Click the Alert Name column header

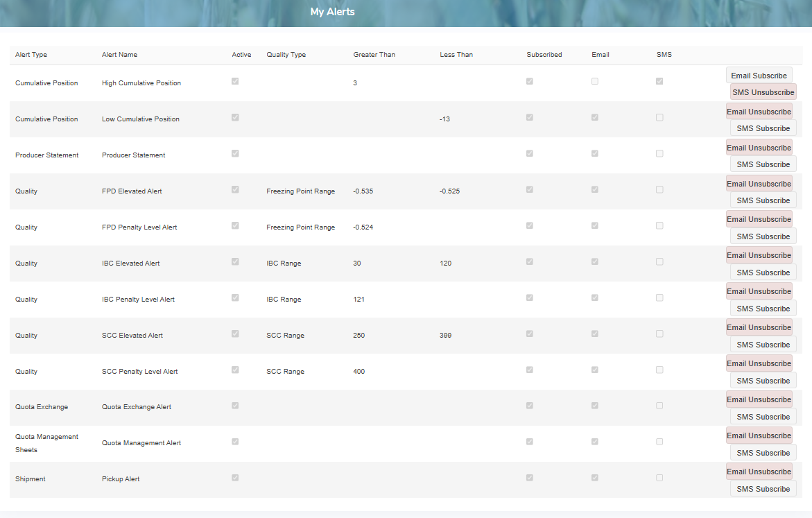(119, 54)
